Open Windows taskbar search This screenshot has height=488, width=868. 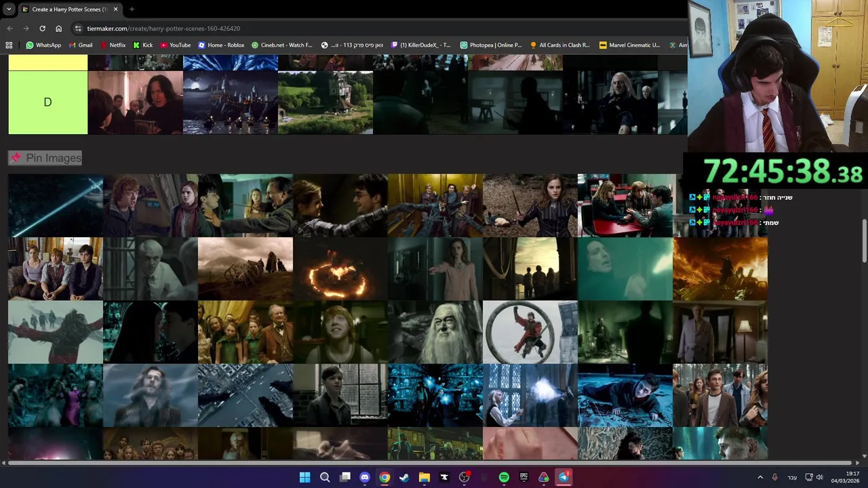(x=325, y=477)
